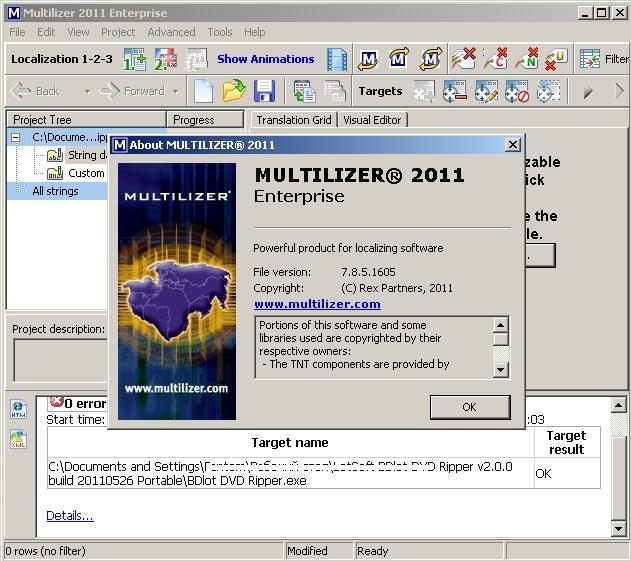Click the Project Tree column header

coord(86,120)
